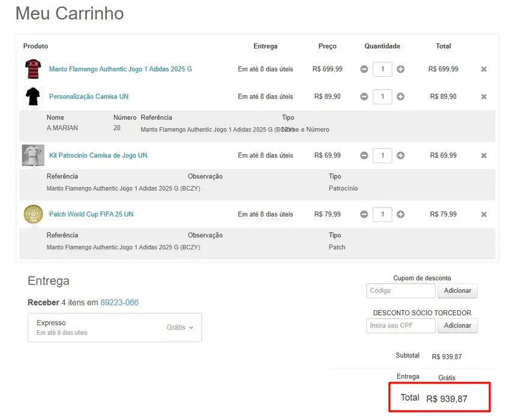Remove Kit Patrocínio item from cart

click(x=484, y=155)
